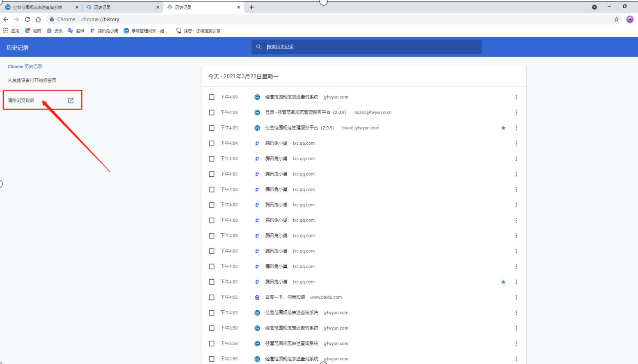Image resolution: width=638 pixels, height=364 pixels.
Task: Click the external-link icon beside 清除浏览数据
Action: pos(71,100)
